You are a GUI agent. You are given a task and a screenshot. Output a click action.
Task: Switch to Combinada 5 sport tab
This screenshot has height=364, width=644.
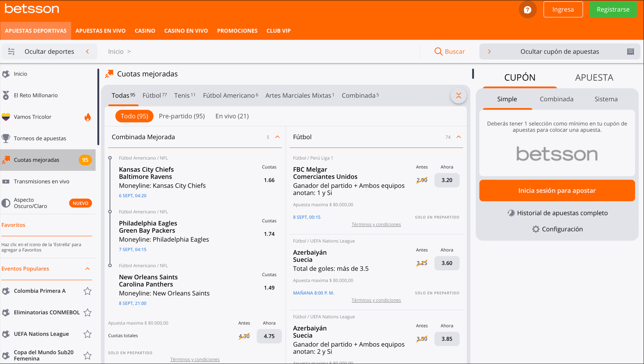pos(360,95)
